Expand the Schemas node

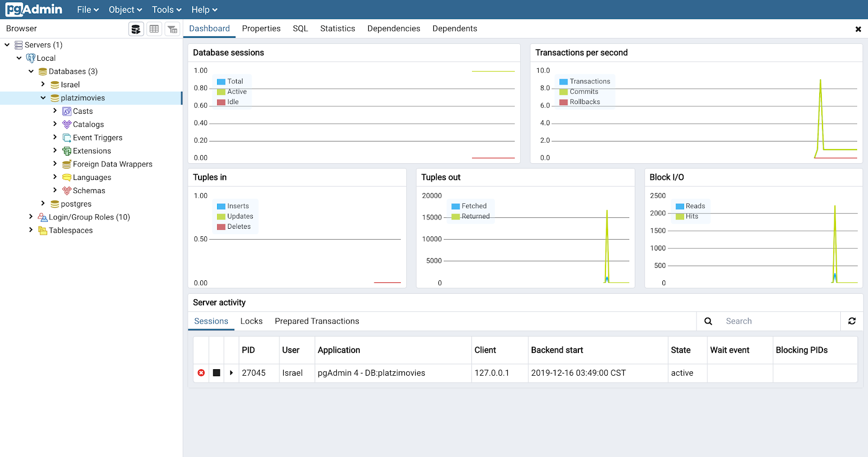point(55,190)
